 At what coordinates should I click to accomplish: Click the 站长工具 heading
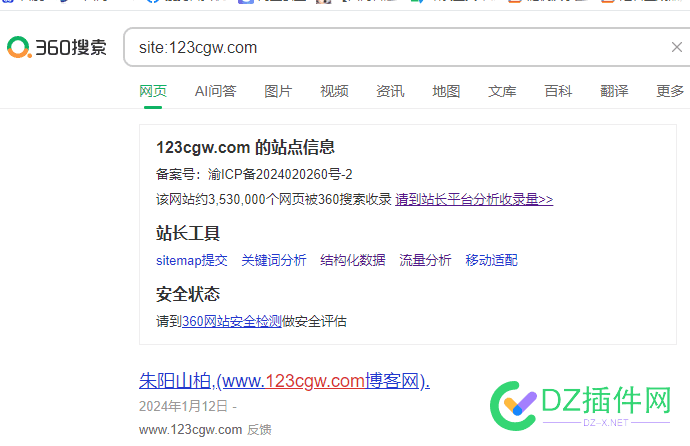point(188,233)
